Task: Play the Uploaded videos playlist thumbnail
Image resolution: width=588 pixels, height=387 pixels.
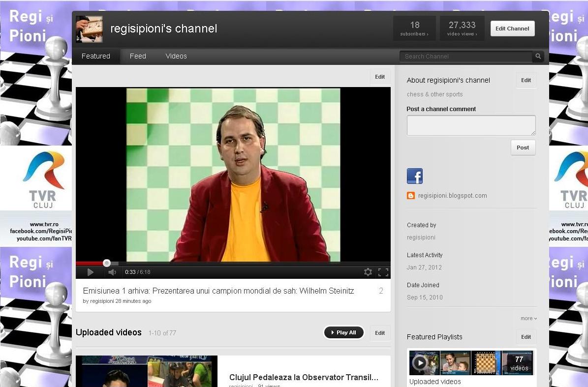Action: pos(471,362)
